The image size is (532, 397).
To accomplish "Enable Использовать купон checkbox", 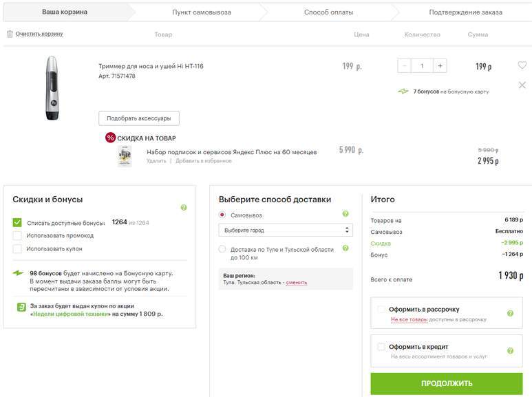I will point(17,248).
